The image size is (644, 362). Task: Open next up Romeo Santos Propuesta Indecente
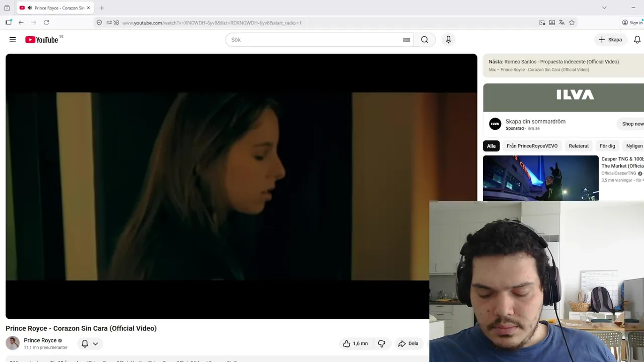(x=561, y=62)
